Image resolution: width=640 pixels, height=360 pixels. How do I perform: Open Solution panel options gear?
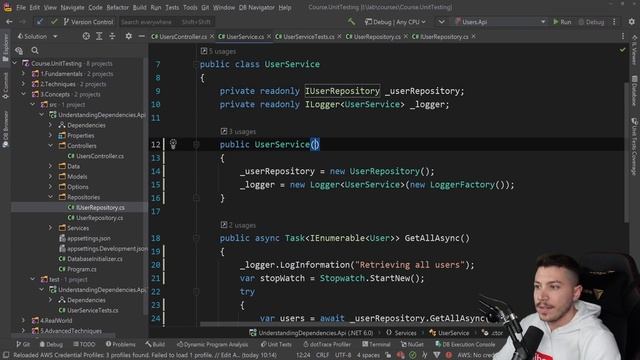pyautogui.click(x=129, y=36)
